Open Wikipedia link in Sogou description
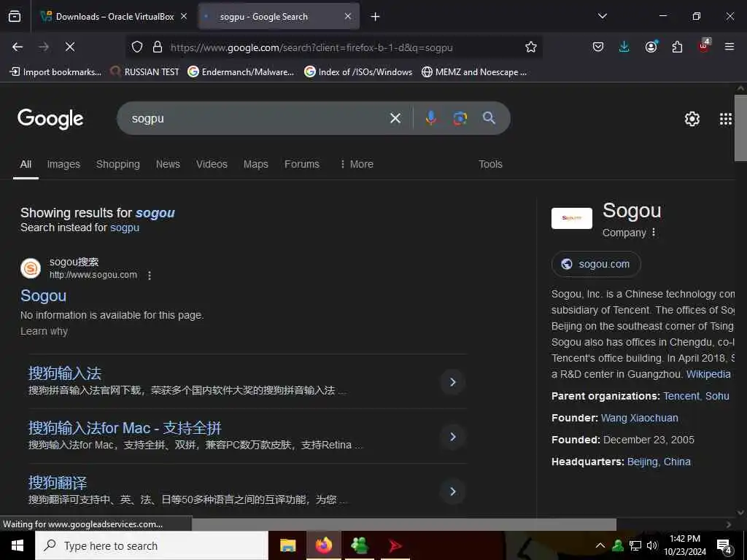The width and height of the screenshot is (747, 560). click(708, 374)
